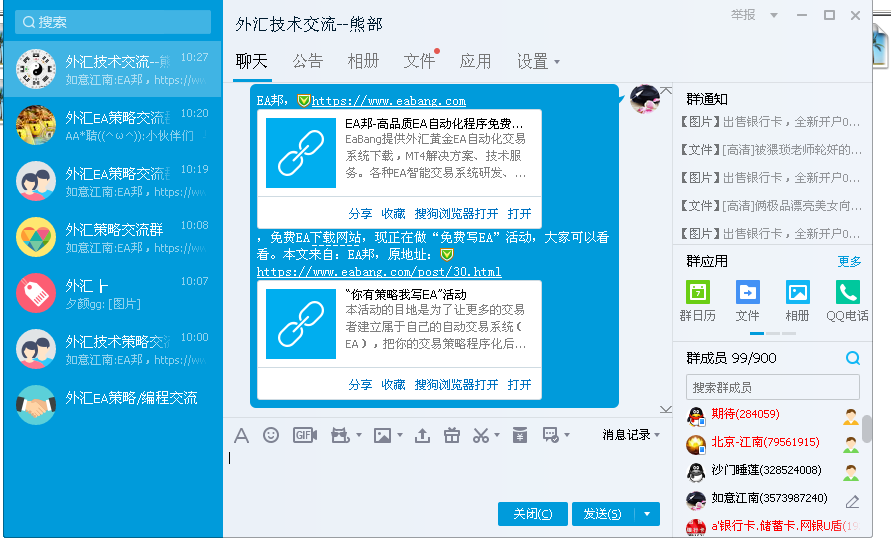Open the 文件 group app icon
Viewport: 891px width, 547px height.
pyautogui.click(x=747, y=301)
